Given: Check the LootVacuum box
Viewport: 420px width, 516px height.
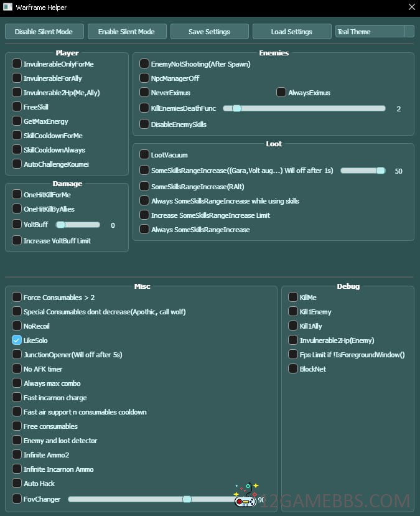Looking at the screenshot, I should click(144, 155).
